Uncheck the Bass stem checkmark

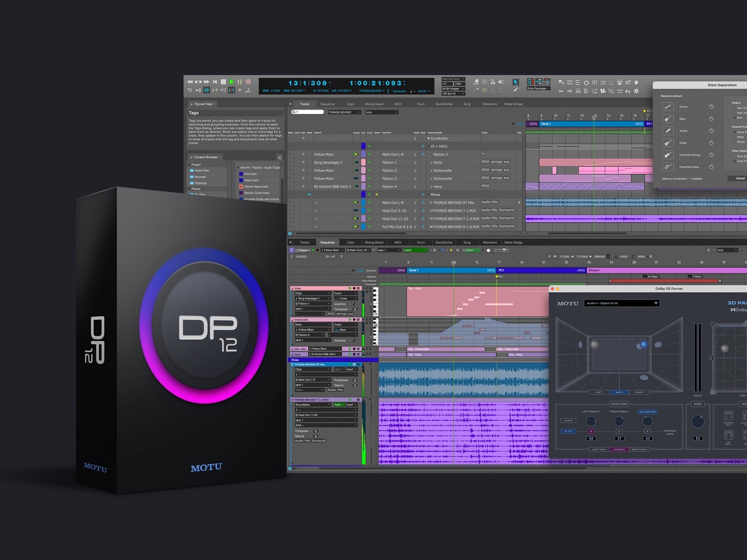(711, 119)
